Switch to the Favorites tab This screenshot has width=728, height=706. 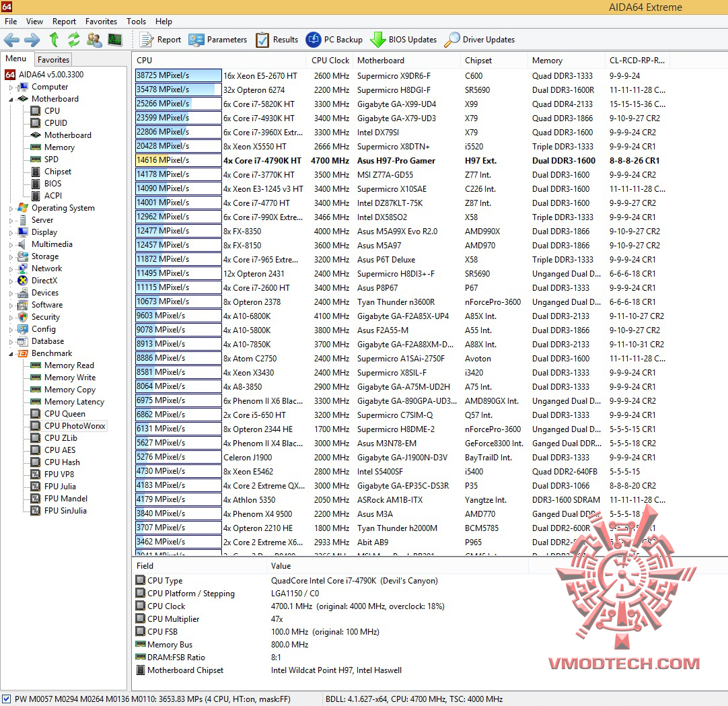click(x=53, y=59)
